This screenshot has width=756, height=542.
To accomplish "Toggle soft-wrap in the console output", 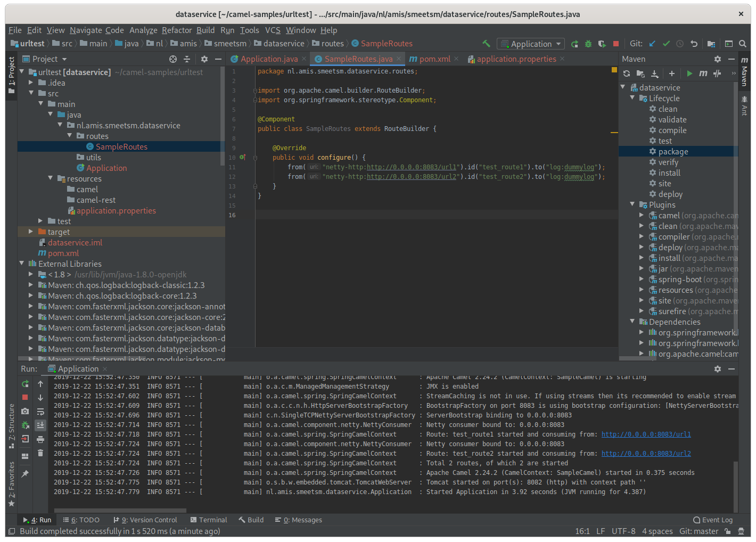I will click(x=40, y=411).
